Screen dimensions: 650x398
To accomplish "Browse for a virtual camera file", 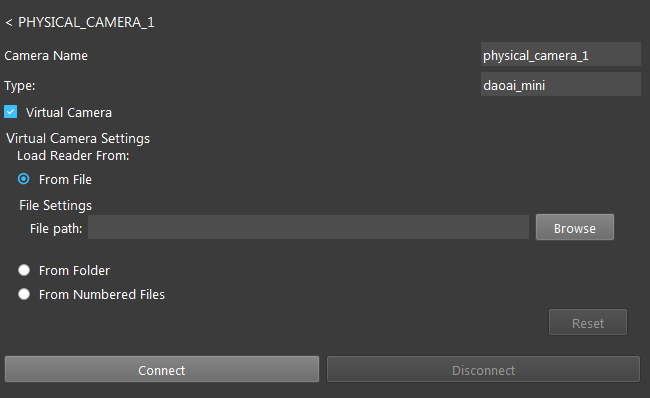I will (x=575, y=227).
